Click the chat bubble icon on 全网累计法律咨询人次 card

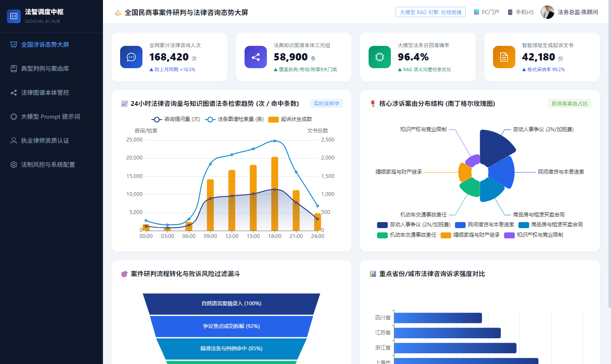(x=131, y=57)
